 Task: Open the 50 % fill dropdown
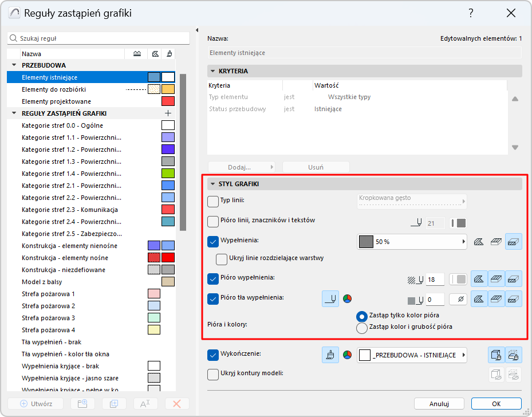[x=412, y=242]
